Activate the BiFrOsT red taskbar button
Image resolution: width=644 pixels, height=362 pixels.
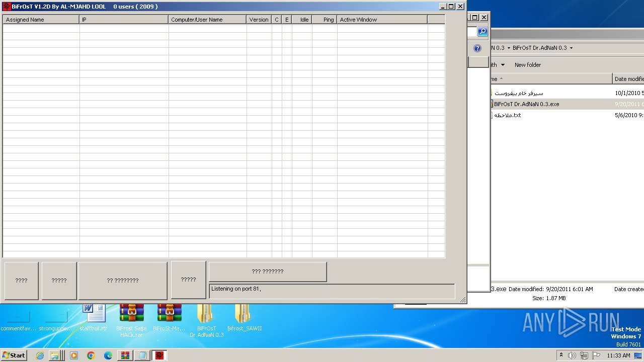point(159,355)
